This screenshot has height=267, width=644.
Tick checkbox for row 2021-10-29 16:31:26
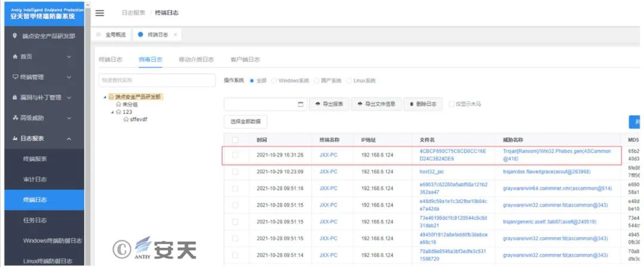[235, 155]
